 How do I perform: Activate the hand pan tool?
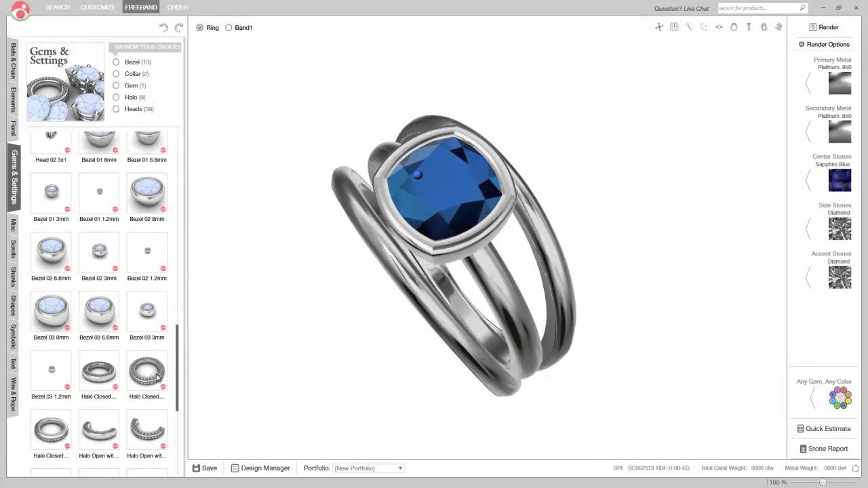click(x=778, y=27)
